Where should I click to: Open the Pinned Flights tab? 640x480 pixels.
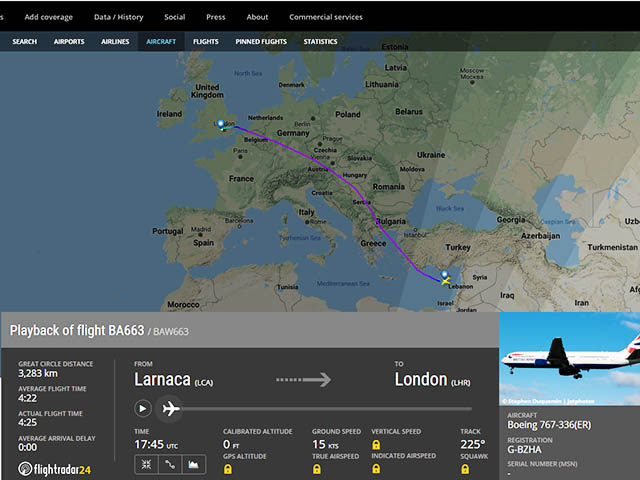click(x=261, y=41)
